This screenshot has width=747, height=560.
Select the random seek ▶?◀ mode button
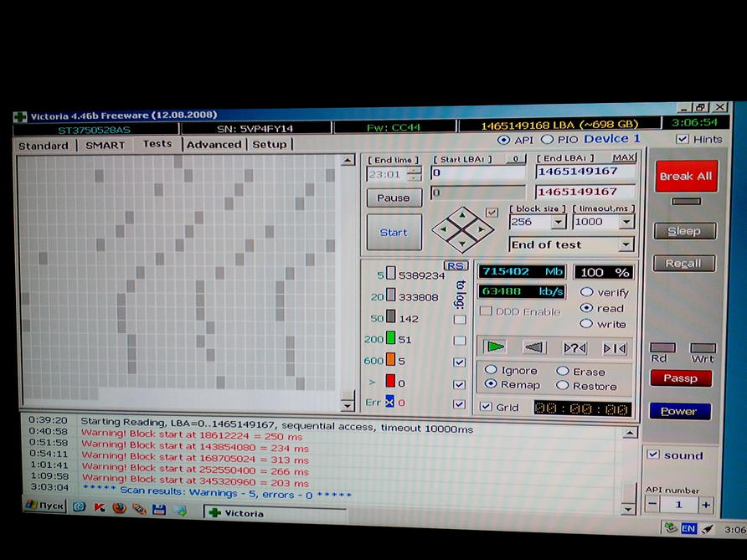coord(574,348)
